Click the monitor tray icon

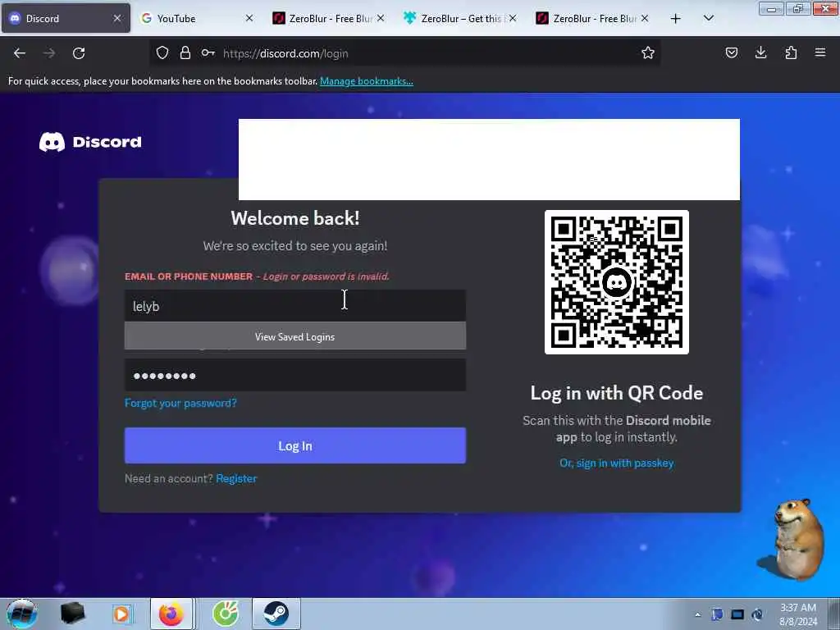click(x=737, y=614)
